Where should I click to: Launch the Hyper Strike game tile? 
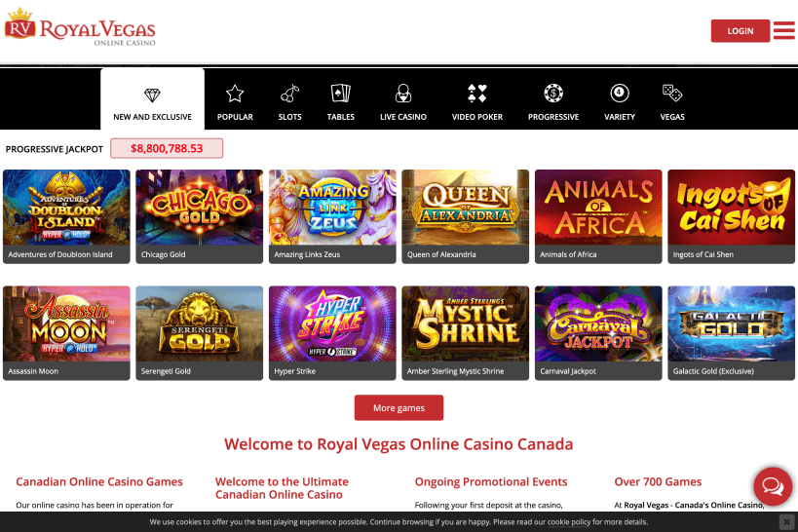[332, 333]
